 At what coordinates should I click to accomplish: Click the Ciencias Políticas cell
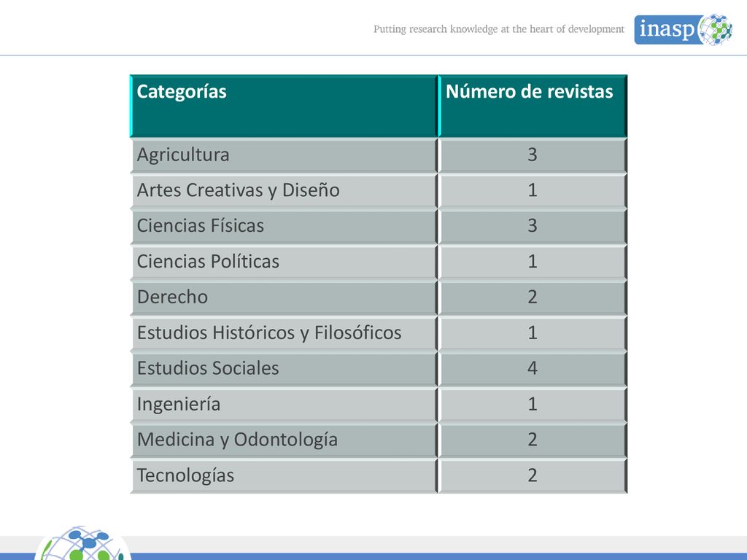click(284, 262)
